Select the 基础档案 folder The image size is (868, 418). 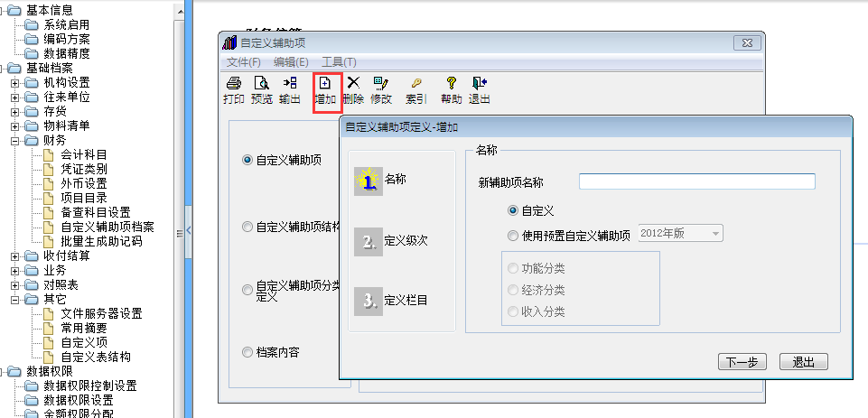(x=50, y=68)
